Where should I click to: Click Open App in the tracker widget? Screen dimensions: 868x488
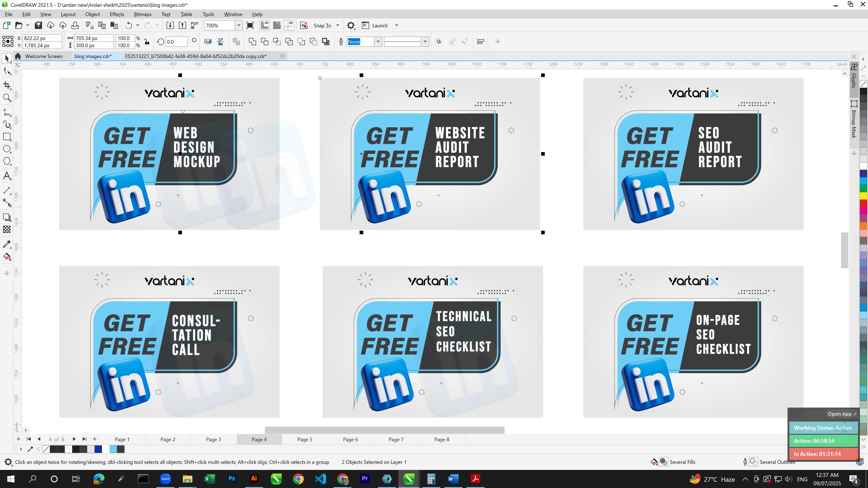click(842, 414)
